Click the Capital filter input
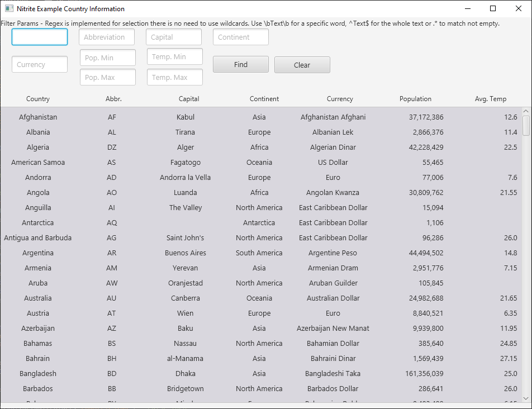 pos(174,37)
